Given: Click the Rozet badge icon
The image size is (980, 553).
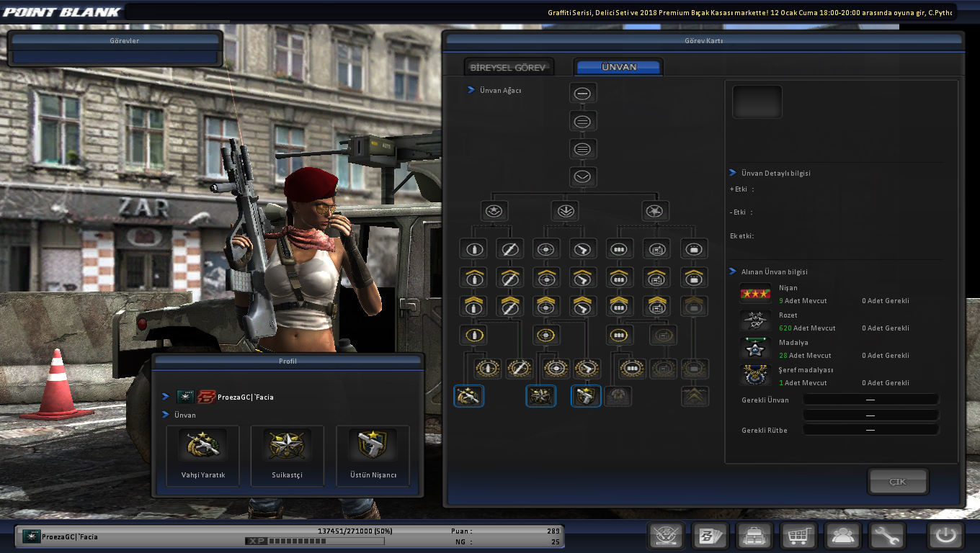Looking at the screenshot, I should pos(755,321).
